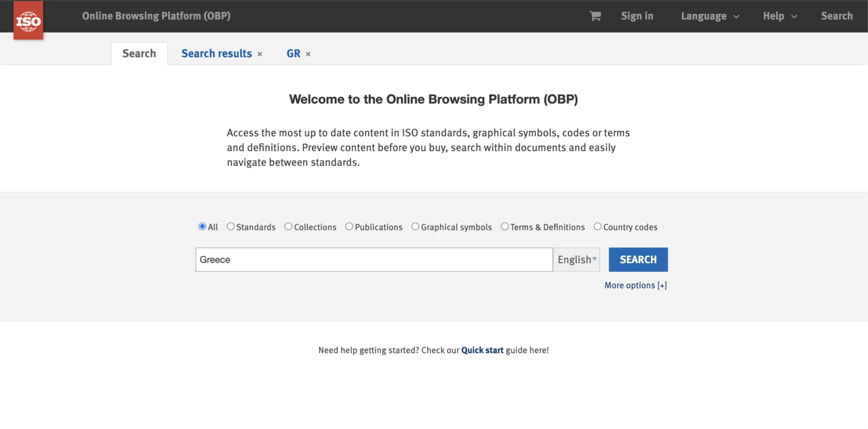
Task: Close the Search results tab
Action: point(260,54)
